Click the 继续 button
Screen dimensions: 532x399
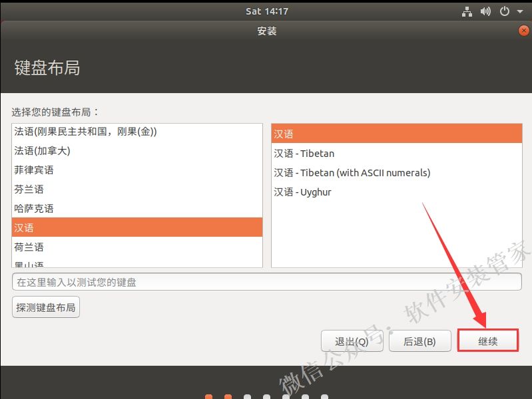click(x=488, y=340)
